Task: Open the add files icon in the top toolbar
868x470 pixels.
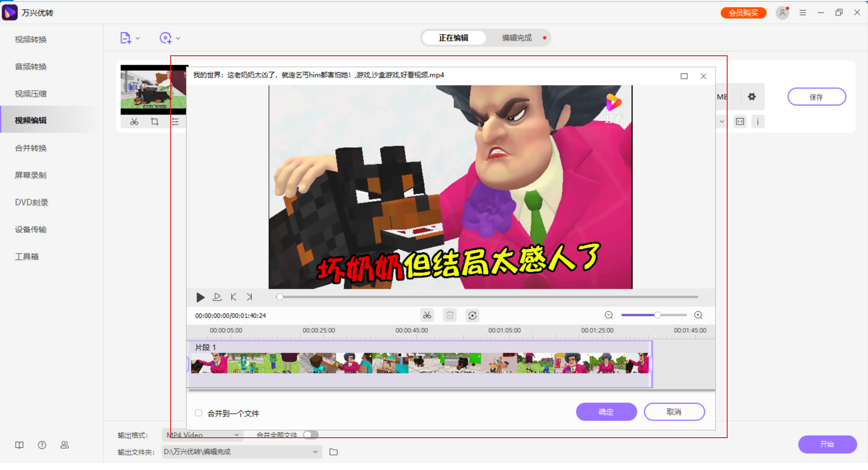Action: [126, 38]
